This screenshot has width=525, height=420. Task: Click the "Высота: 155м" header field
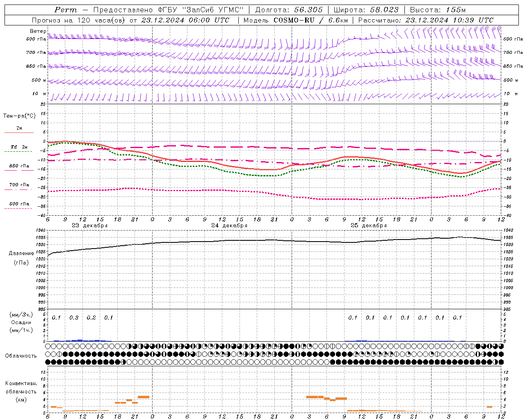[438, 10]
